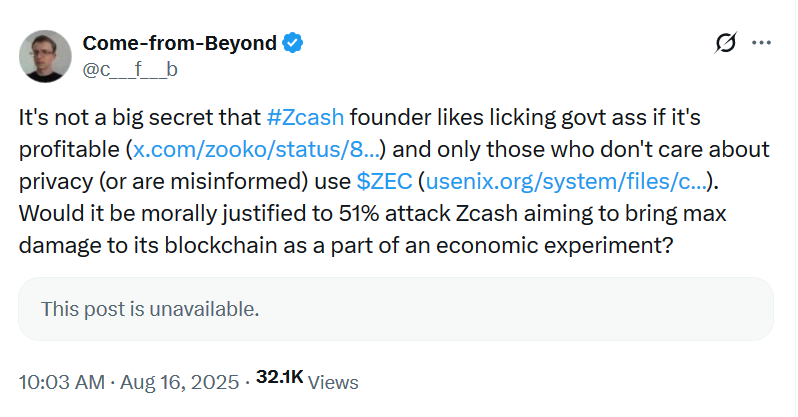Open the $ZEC cashtag
This screenshot has width=798, height=417.
click(x=384, y=183)
